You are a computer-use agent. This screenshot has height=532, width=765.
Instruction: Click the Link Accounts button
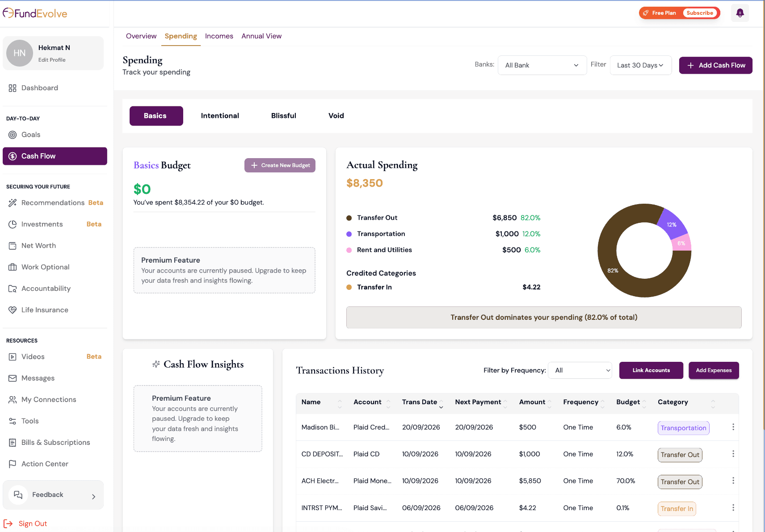(x=651, y=370)
